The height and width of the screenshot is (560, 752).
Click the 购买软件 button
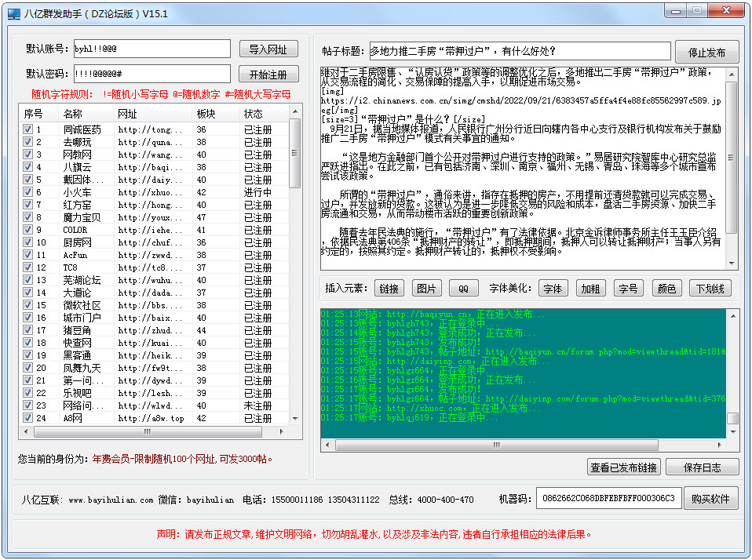[x=710, y=499]
